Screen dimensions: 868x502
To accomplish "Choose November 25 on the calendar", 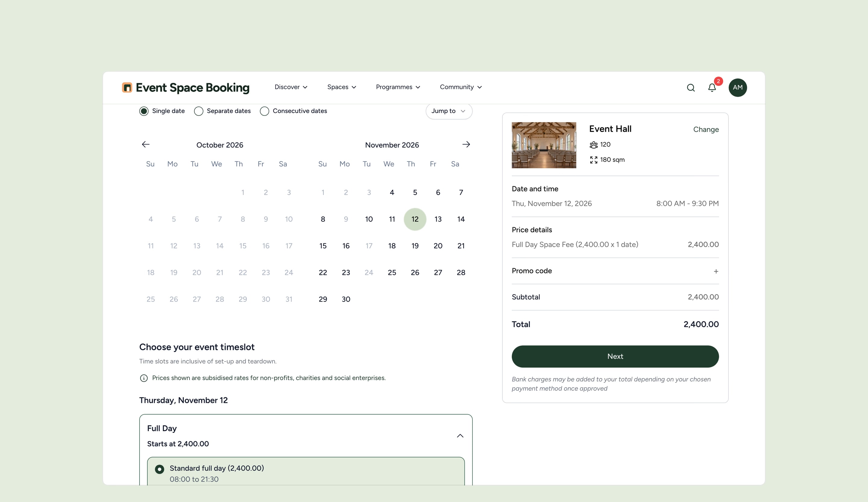I will [392, 273].
